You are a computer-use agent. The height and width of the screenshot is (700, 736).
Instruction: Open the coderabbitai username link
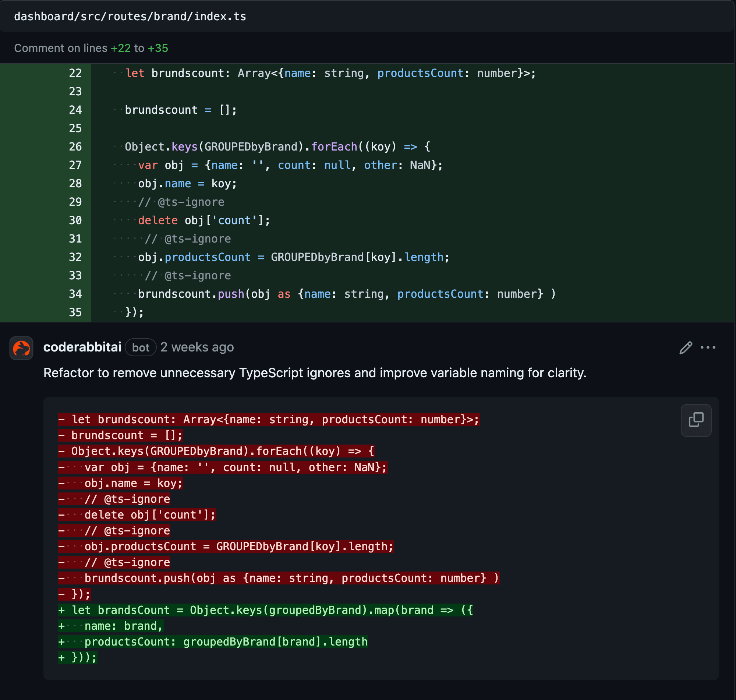point(82,347)
